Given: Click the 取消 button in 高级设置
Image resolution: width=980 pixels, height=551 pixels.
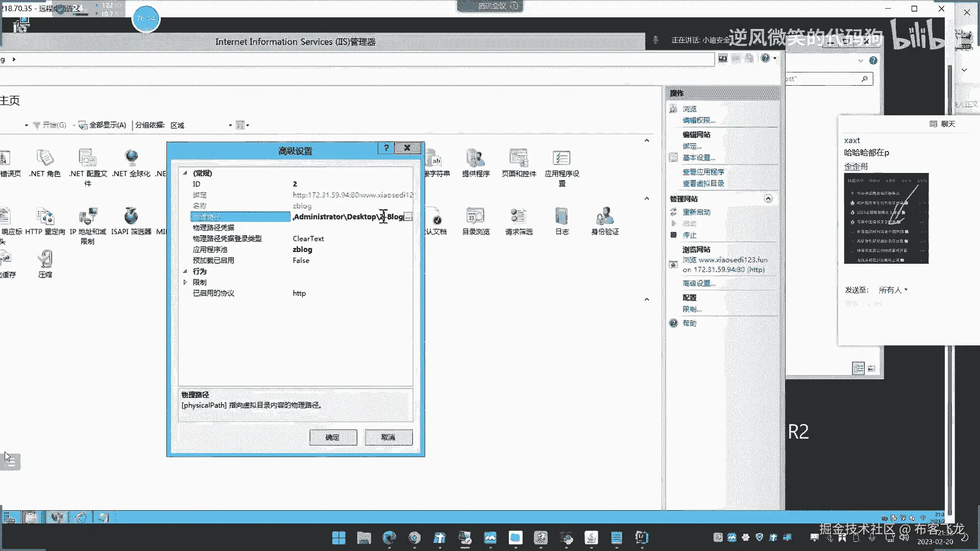Looking at the screenshot, I should point(388,437).
